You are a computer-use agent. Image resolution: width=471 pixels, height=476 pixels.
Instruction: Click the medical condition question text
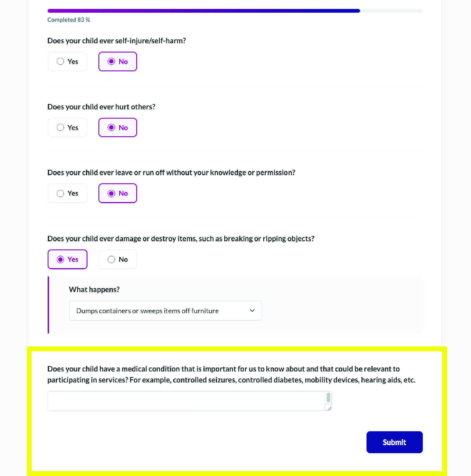(x=231, y=374)
